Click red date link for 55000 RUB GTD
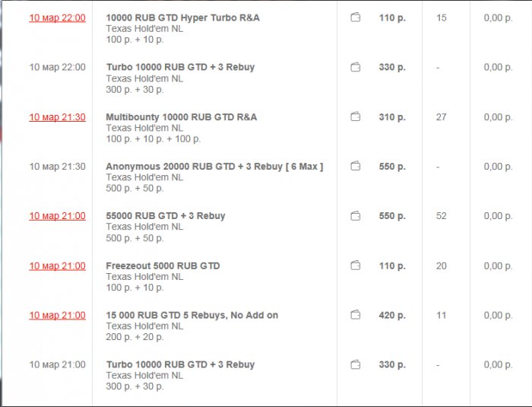Viewport: 532px width, 407px height. click(57, 216)
